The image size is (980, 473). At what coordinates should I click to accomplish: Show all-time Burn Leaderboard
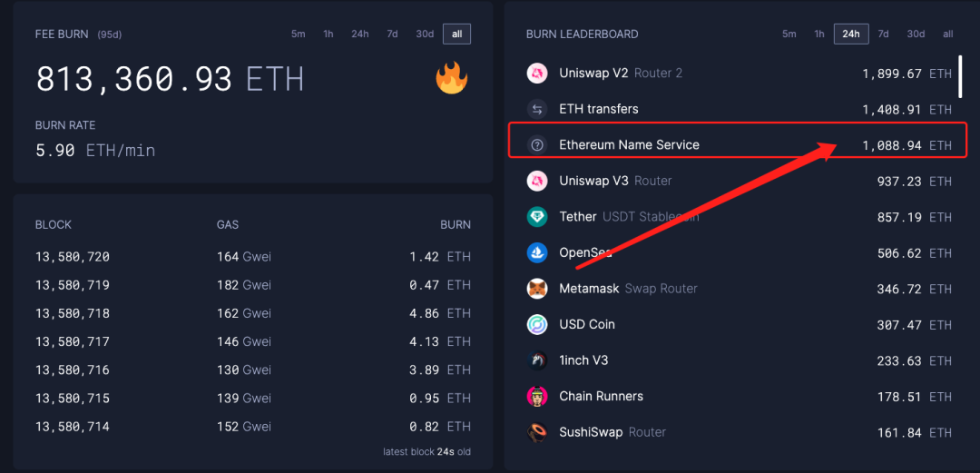click(947, 34)
